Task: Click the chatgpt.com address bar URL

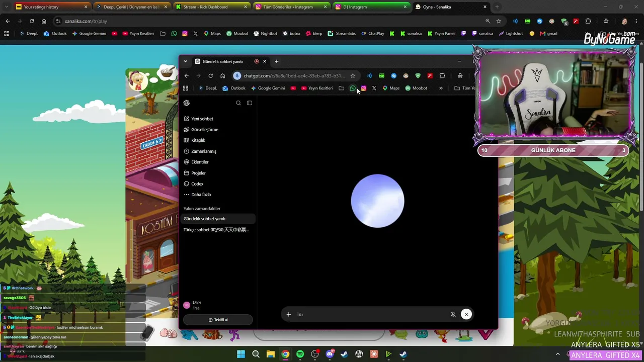Action: pos(294,76)
